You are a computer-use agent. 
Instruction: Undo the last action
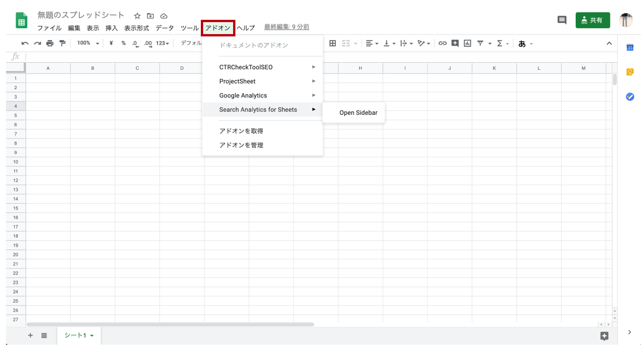pyautogui.click(x=25, y=43)
